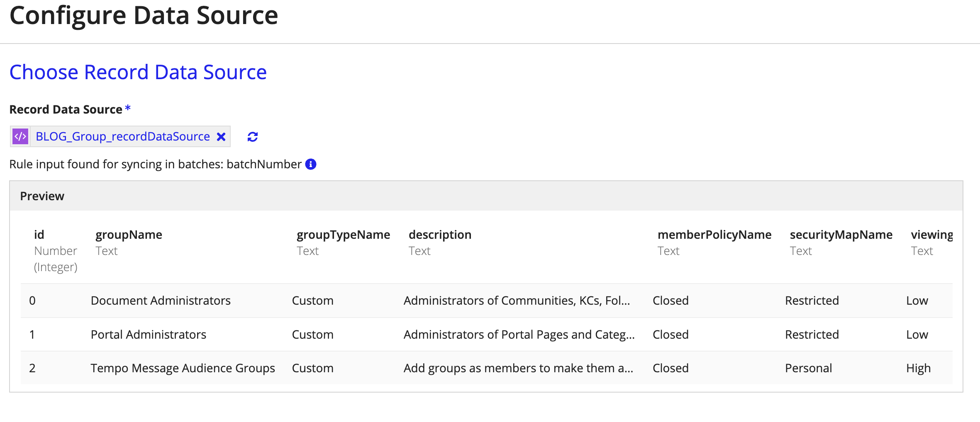
Task: Open the BLOG_Group_recordDataSource link
Action: pos(122,136)
